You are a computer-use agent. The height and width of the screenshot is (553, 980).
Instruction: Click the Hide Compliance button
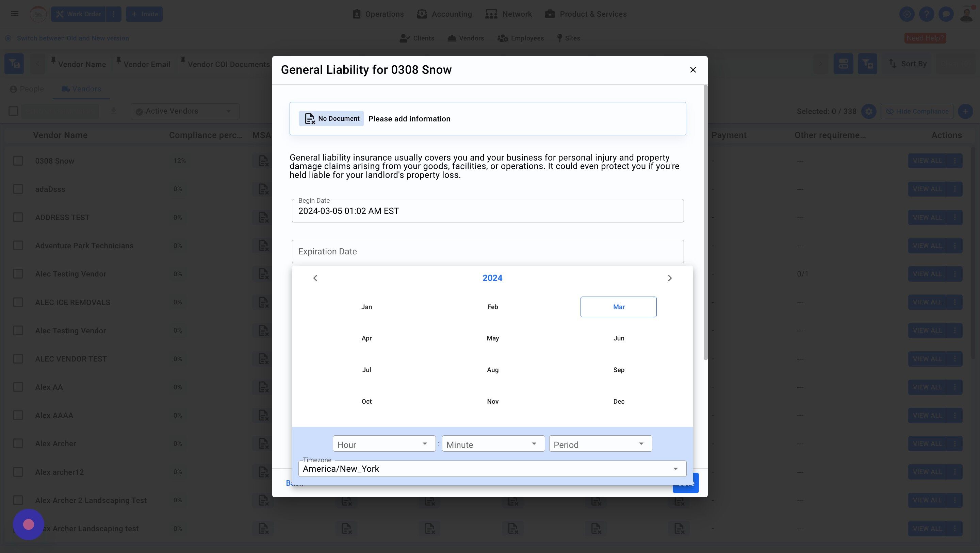pyautogui.click(x=916, y=112)
